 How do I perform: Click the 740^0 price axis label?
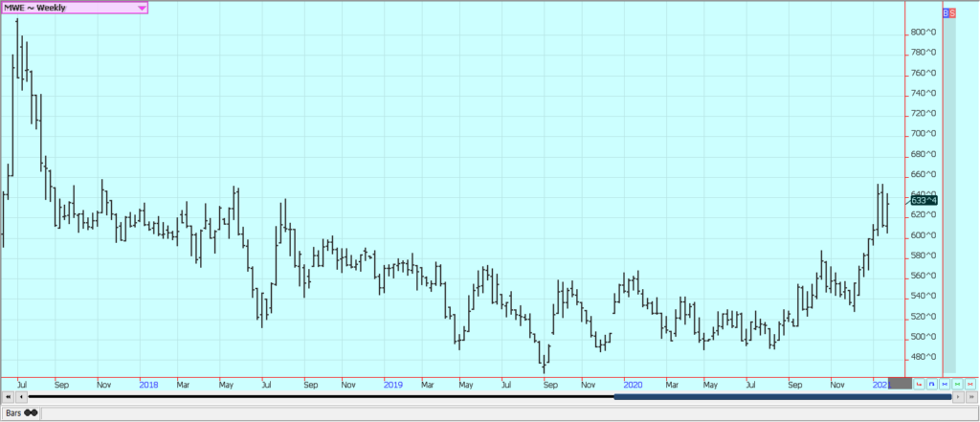(x=923, y=93)
